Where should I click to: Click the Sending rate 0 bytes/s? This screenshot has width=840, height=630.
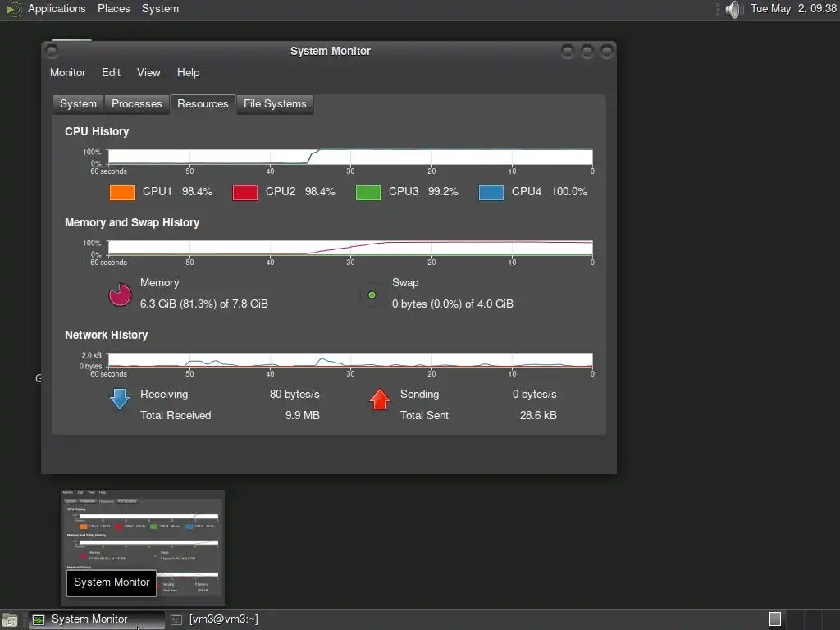point(534,395)
